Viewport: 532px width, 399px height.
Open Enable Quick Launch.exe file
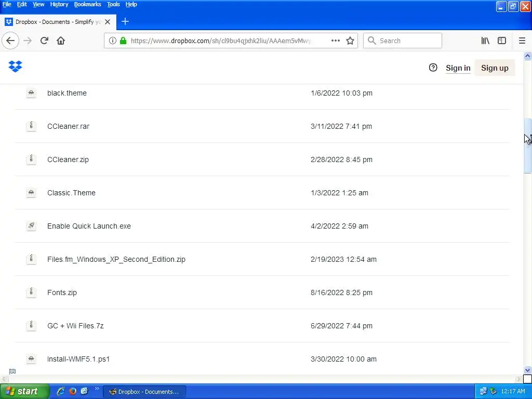[x=89, y=226]
